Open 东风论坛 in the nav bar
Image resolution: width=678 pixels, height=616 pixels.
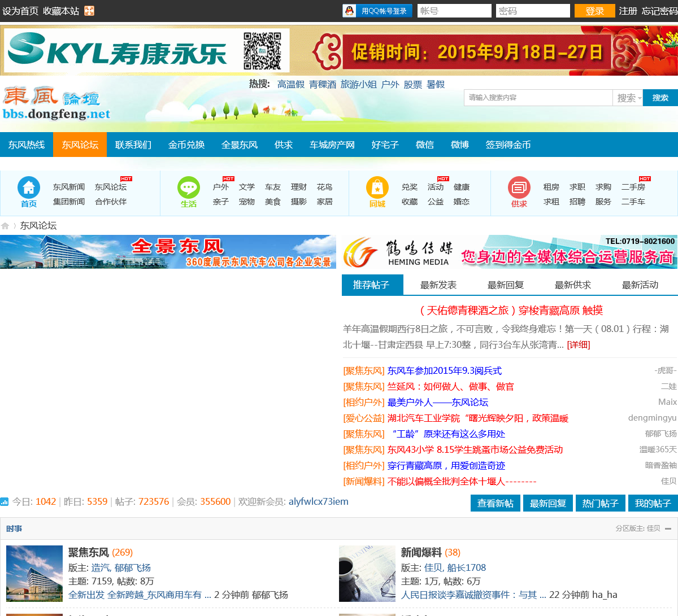[80, 145]
